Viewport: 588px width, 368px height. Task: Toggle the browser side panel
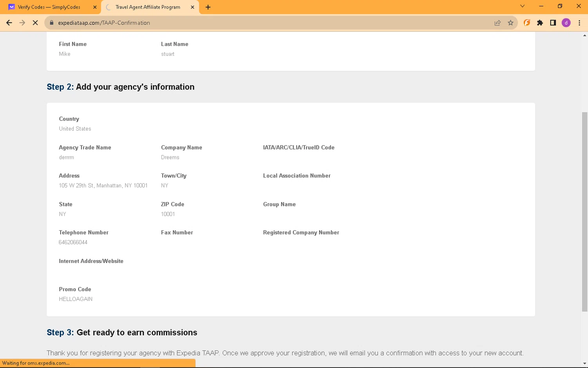pyautogui.click(x=553, y=23)
